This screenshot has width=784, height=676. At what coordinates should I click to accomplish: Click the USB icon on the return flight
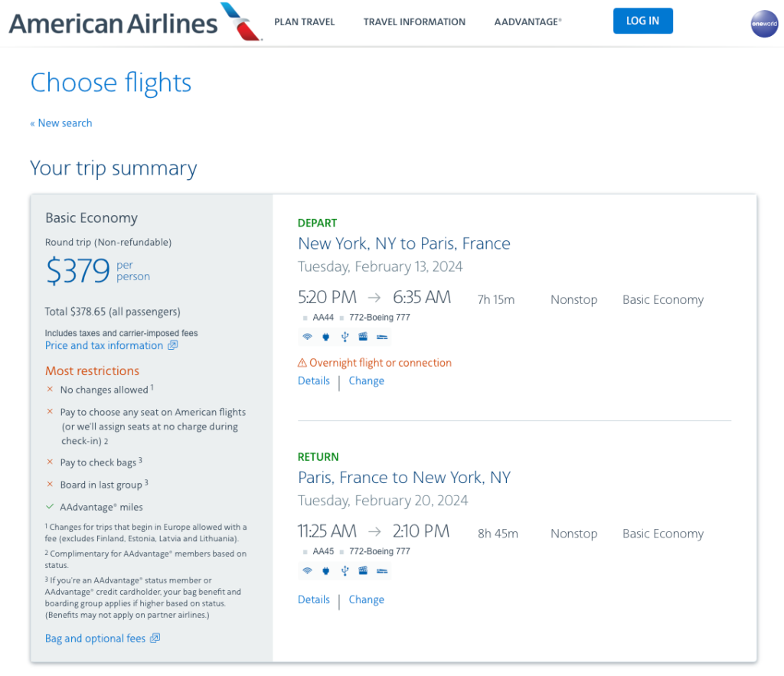pos(345,570)
